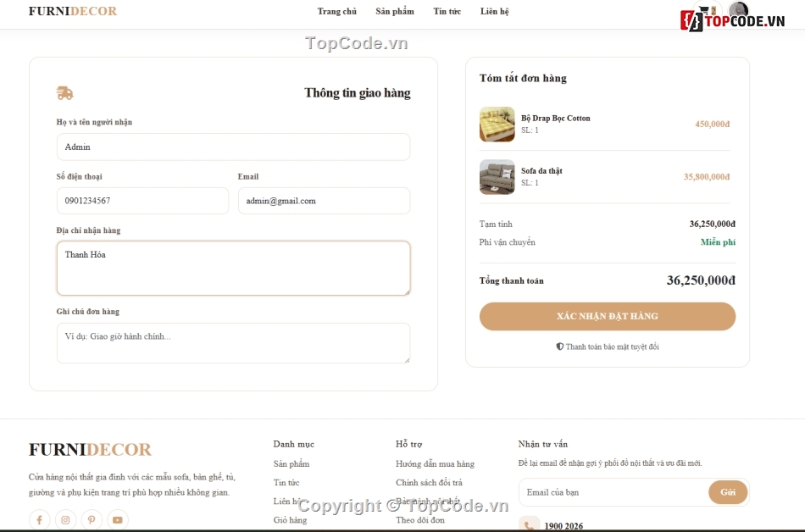Screen dimensions: 805x532
Task: Click the 450,000đ item price
Action: [712, 125]
